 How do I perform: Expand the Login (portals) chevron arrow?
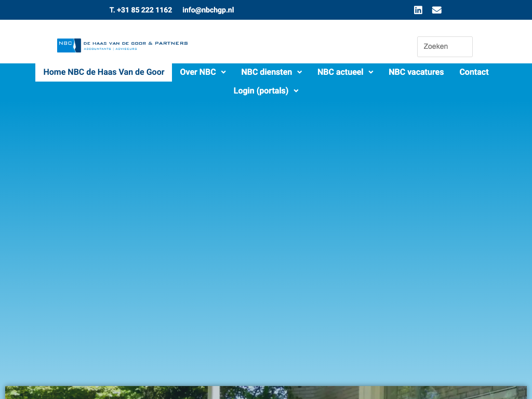[x=296, y=91]
